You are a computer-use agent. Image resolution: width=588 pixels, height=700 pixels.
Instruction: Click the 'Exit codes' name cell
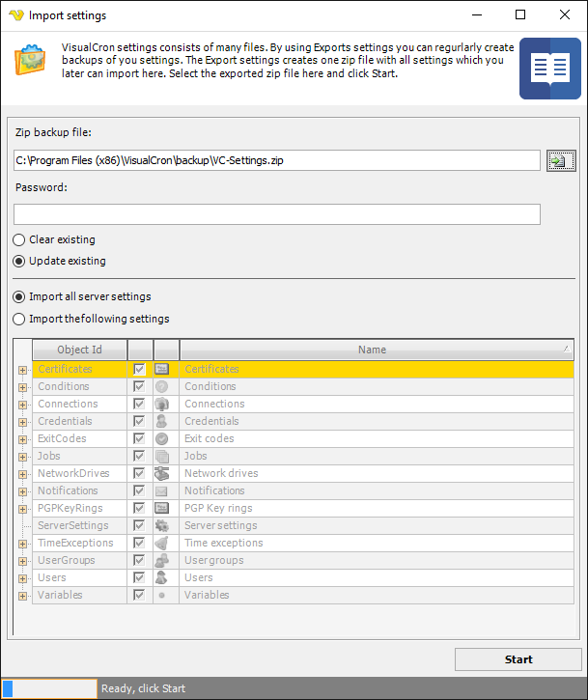(x=377, y=439)
